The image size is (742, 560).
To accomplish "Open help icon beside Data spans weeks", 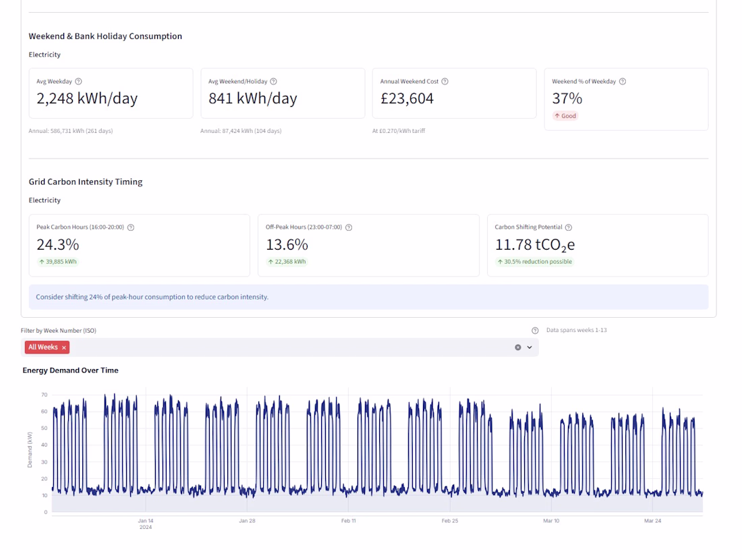I will click(x=535, y=331).
